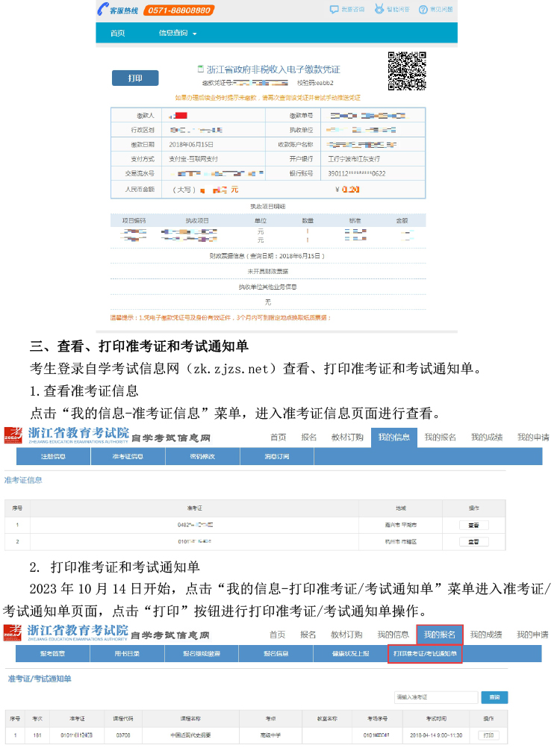
Task: Click the 我要咨询 chat bubble icon
Action: [334, 9]
